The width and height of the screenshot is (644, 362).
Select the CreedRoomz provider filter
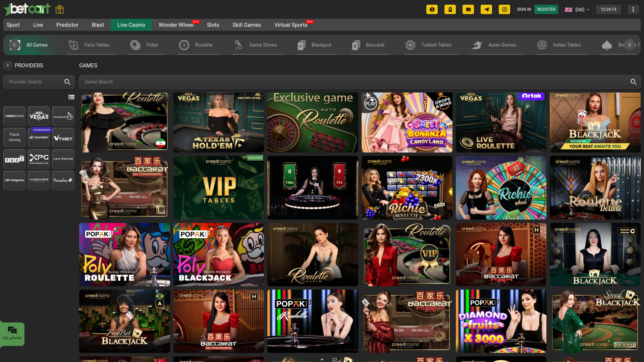(14, 116)
